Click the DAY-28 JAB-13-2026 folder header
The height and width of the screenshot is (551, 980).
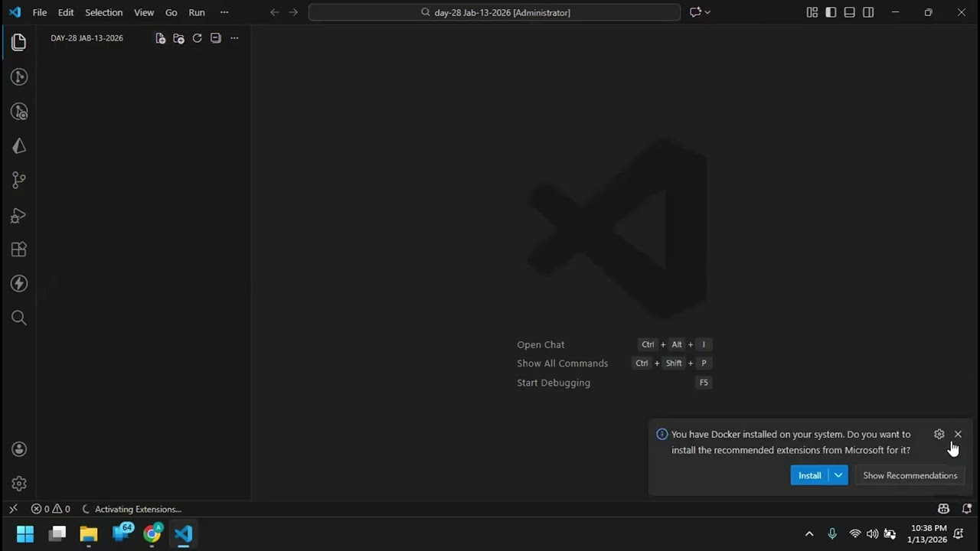87,38
